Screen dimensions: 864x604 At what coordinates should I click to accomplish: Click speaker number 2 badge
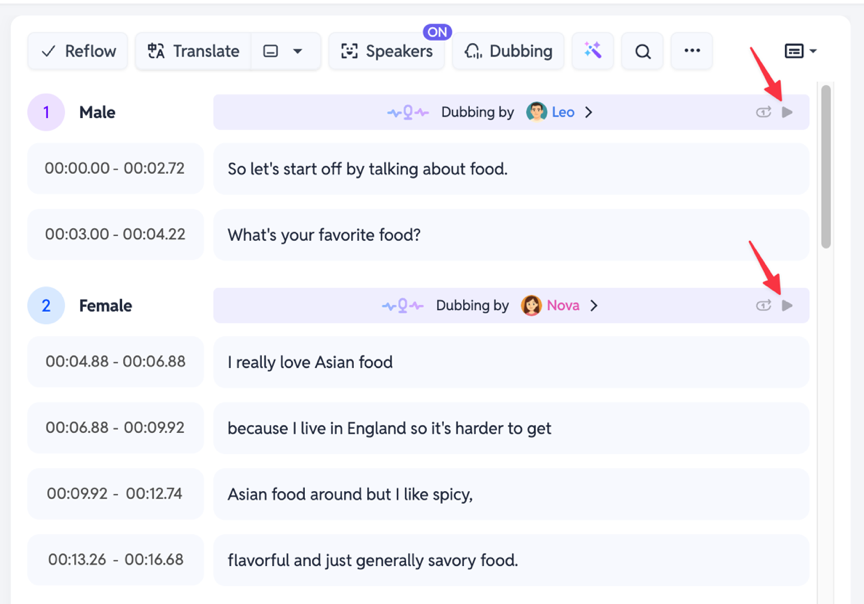pos(46,305)
